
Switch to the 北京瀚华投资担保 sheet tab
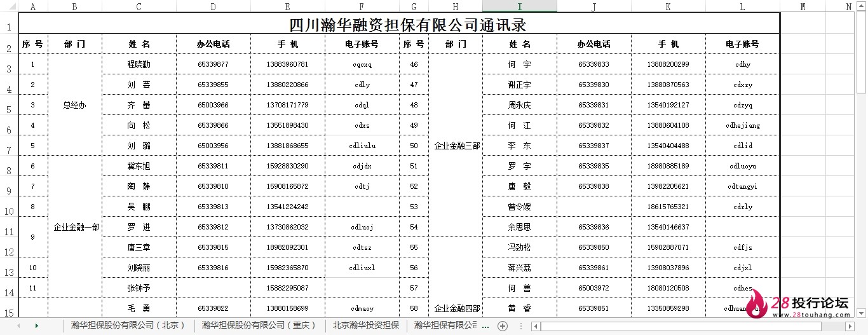(366, 325)
